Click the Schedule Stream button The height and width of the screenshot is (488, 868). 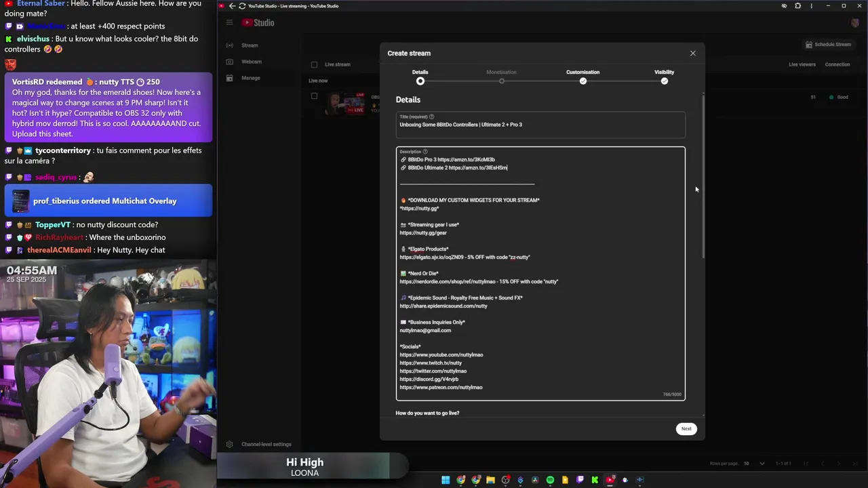828,45
